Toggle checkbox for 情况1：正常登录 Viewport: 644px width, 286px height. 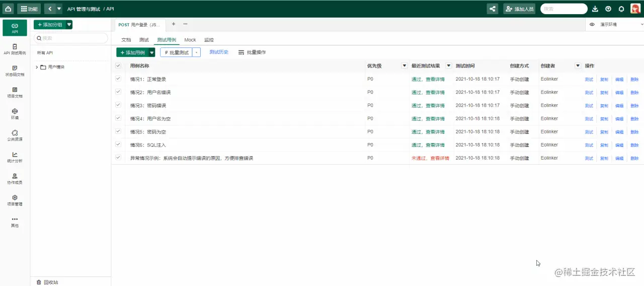pos(118,79)
